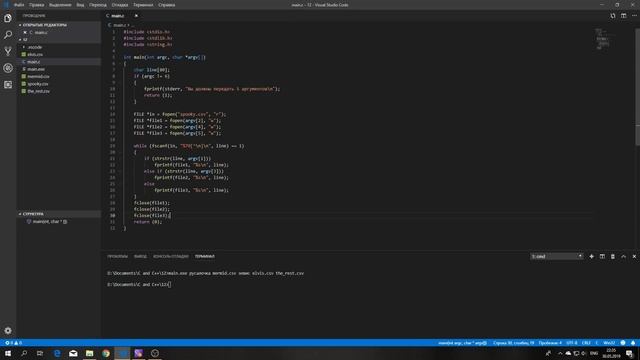The height and width of the screenshot is (360, 640).
Task: Kill the terminal with the trash icon
Action: [613, 256]
